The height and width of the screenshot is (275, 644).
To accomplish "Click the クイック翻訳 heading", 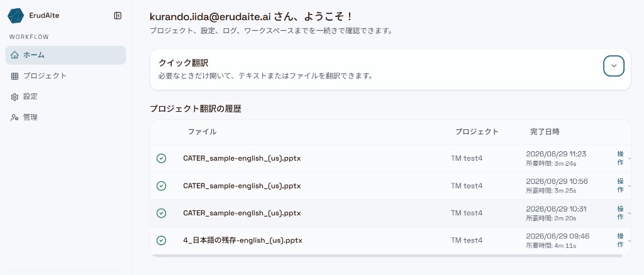I will point(183,63).
